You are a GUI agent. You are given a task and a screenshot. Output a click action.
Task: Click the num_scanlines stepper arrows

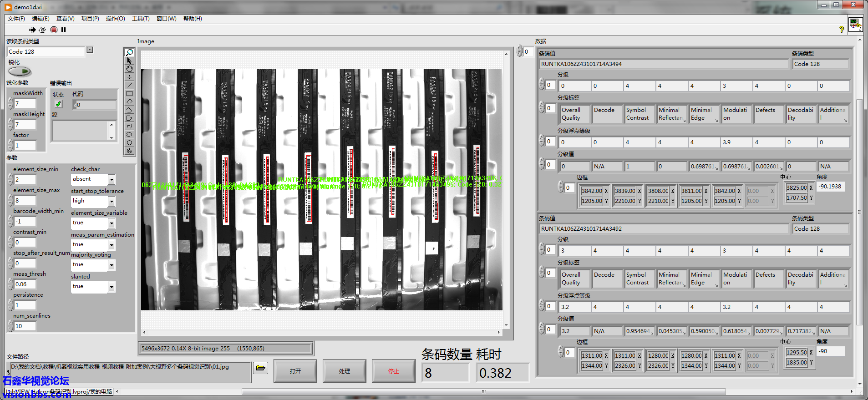(10, 326)
